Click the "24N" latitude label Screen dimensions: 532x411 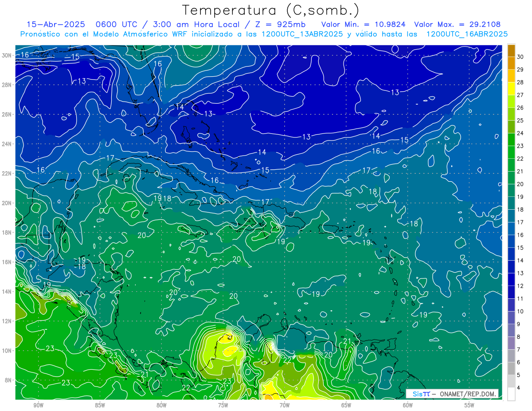click(x=7, y=144)
